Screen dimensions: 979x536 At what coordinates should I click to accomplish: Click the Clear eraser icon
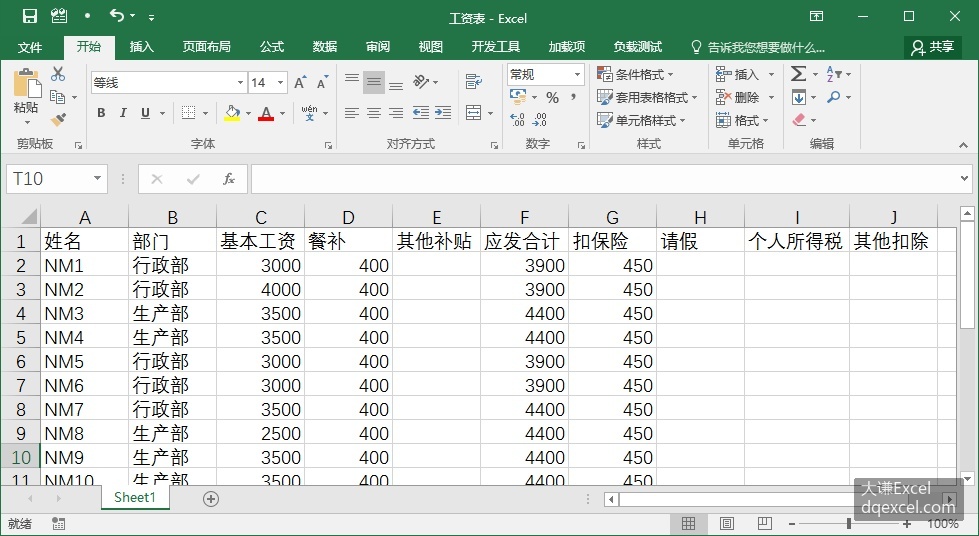(x=799, y=119)
